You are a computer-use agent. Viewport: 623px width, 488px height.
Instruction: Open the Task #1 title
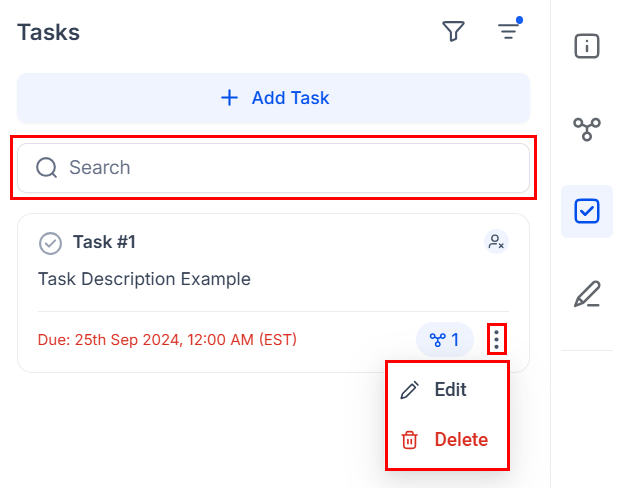click(104, 242)
